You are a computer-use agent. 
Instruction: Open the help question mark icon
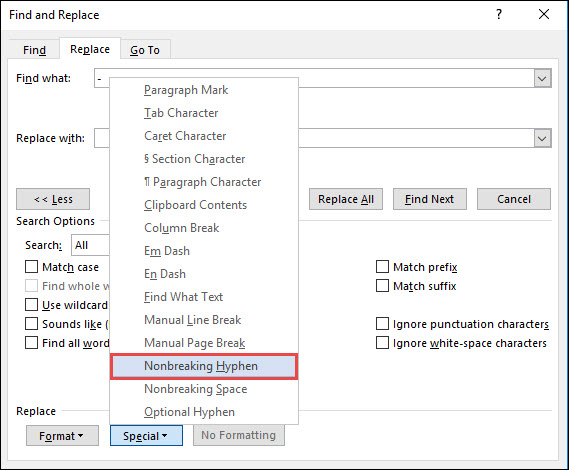499,15
